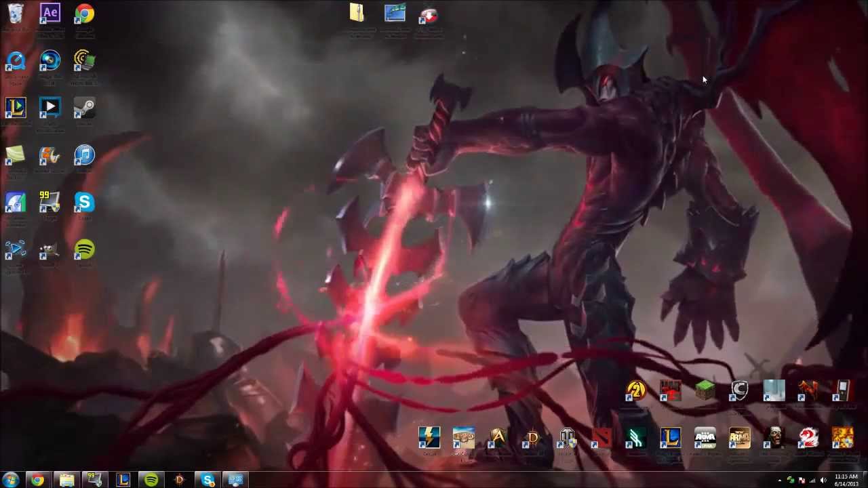
Task: Switch to Chrome in the taskbar
Action: point(37,481)
